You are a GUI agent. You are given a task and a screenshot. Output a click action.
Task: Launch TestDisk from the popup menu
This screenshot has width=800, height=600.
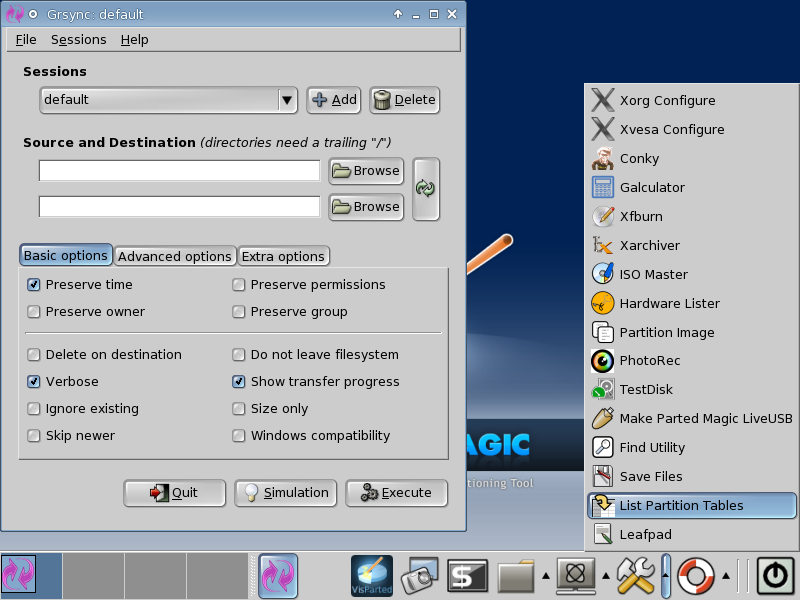(692, 389)
